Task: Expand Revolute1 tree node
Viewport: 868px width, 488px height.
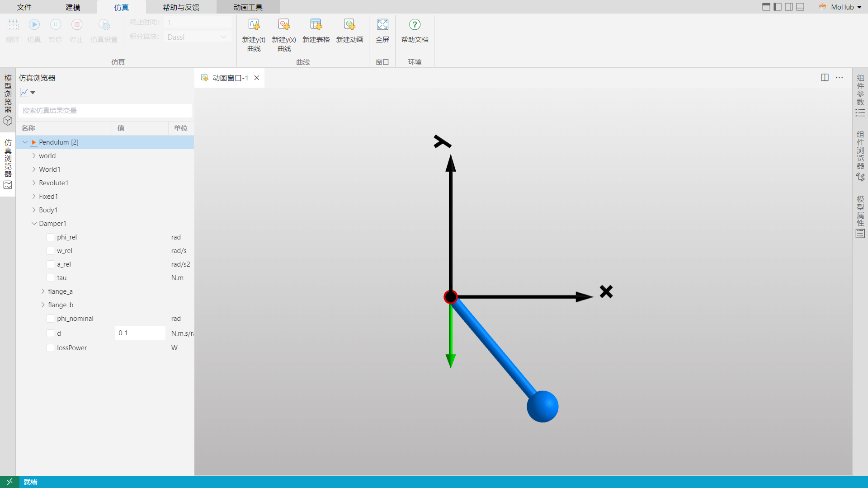Action: point(34,183)
